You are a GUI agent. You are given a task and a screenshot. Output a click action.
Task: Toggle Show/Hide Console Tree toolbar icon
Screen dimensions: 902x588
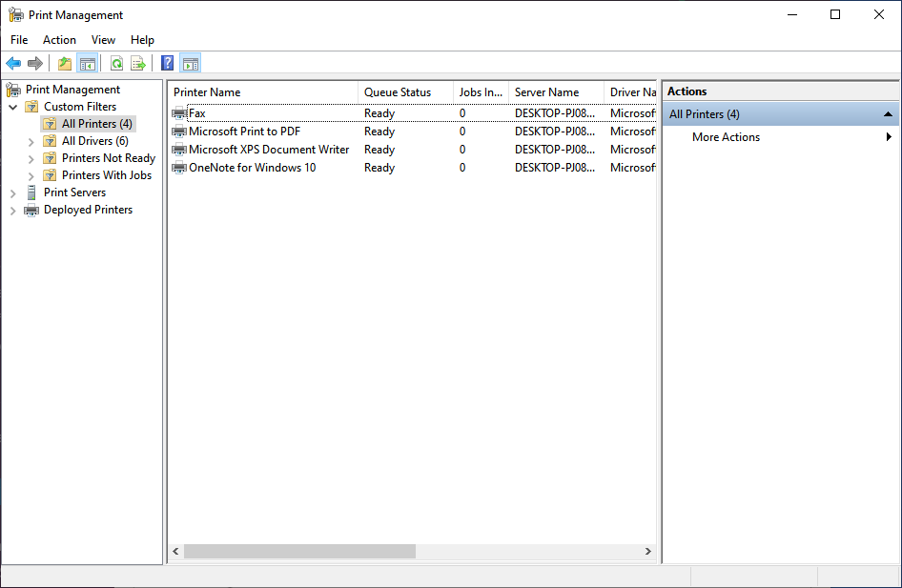(88, 63)
